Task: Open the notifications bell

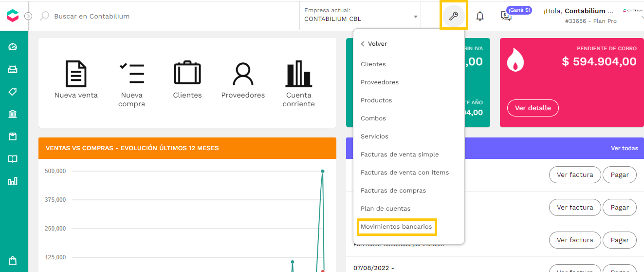Action: coord(480,16)
